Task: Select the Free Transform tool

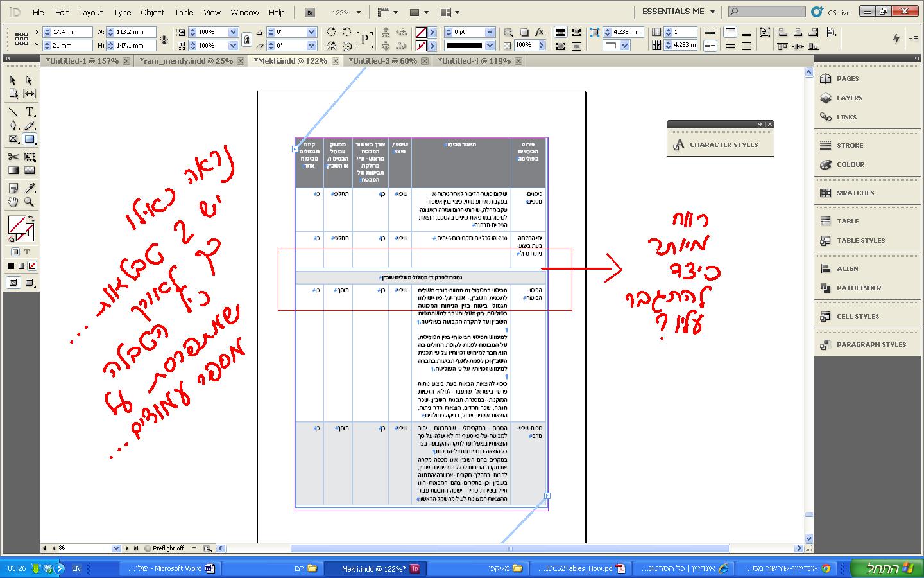Action: tap(29, 157)
